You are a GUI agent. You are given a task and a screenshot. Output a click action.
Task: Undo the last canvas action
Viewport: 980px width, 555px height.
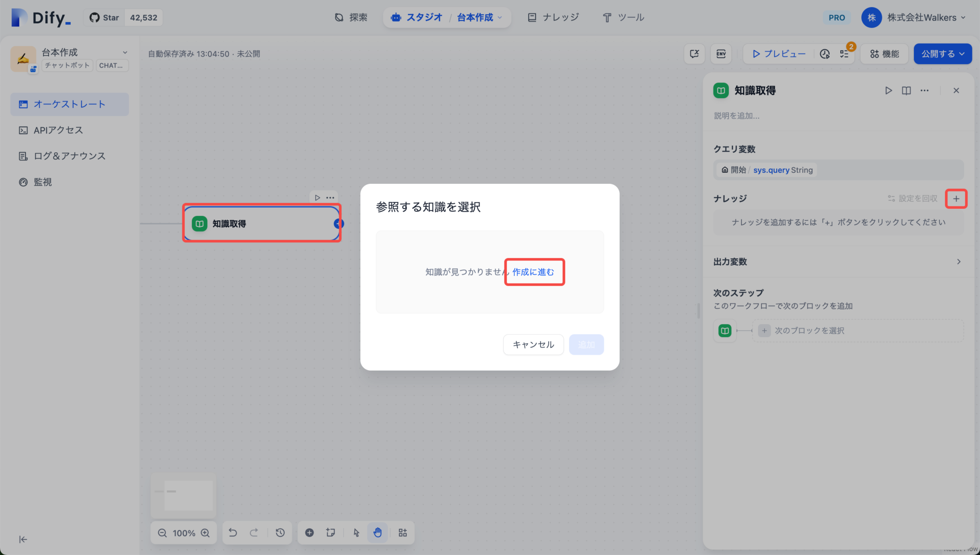click(233, 532)
